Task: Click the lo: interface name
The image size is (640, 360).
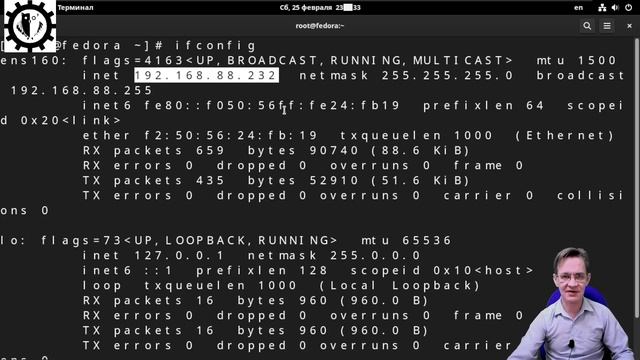Action: click(x=13, y=240)
